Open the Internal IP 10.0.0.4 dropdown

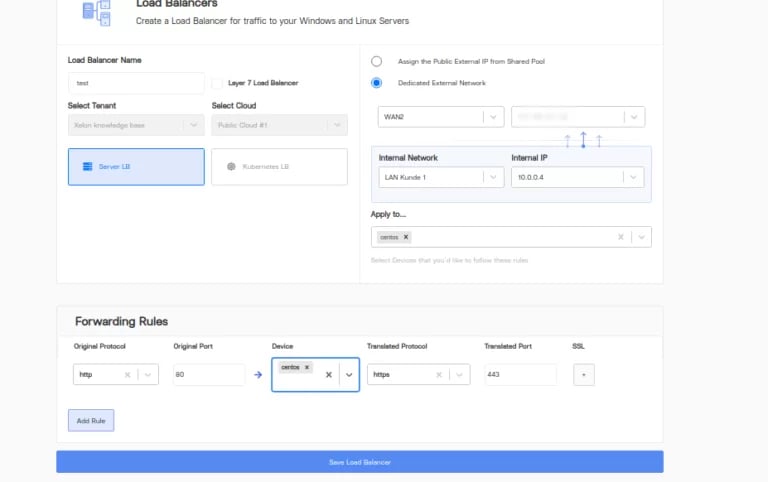[x=577, y=177]
